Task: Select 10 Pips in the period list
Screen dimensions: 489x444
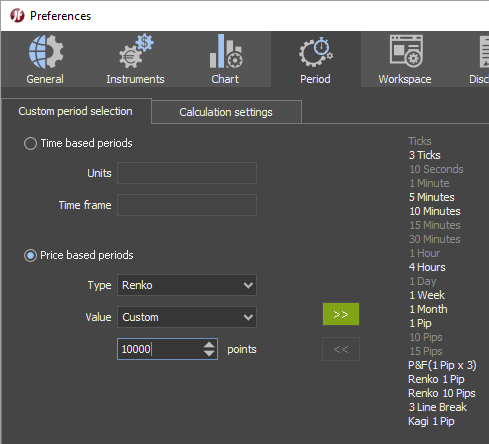Action: coord(426,337)
